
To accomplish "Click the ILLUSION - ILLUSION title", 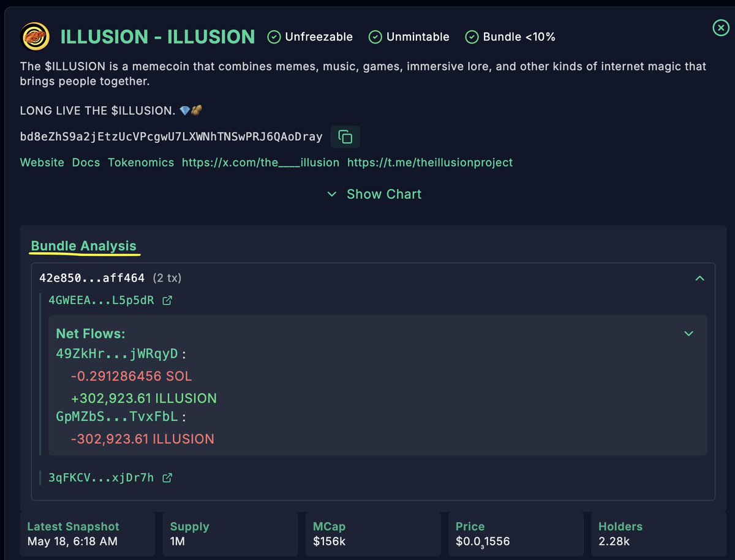I will pos(157,37).
